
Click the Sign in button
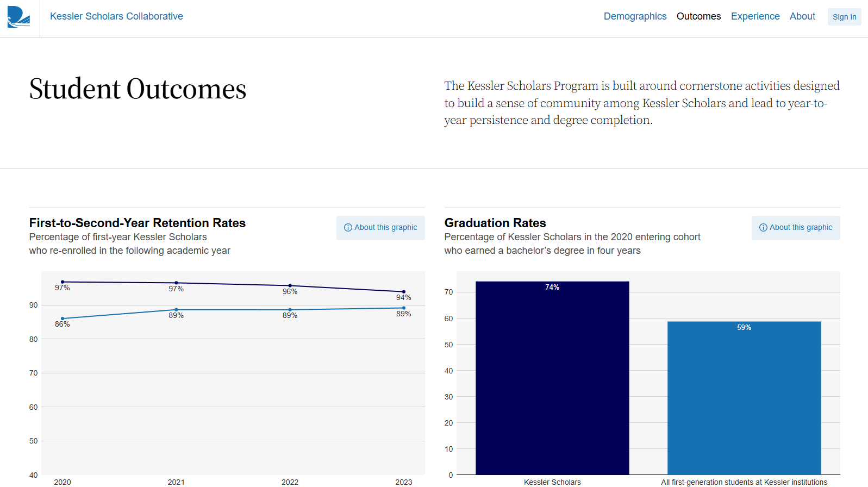click(844, 17)
